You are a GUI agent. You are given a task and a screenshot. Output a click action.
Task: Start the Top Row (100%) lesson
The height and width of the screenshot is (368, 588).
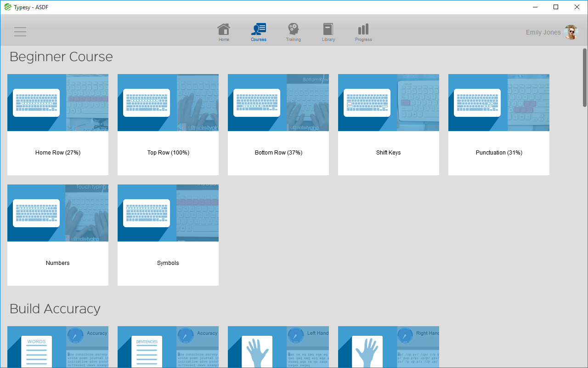click(x=168, y=125)
